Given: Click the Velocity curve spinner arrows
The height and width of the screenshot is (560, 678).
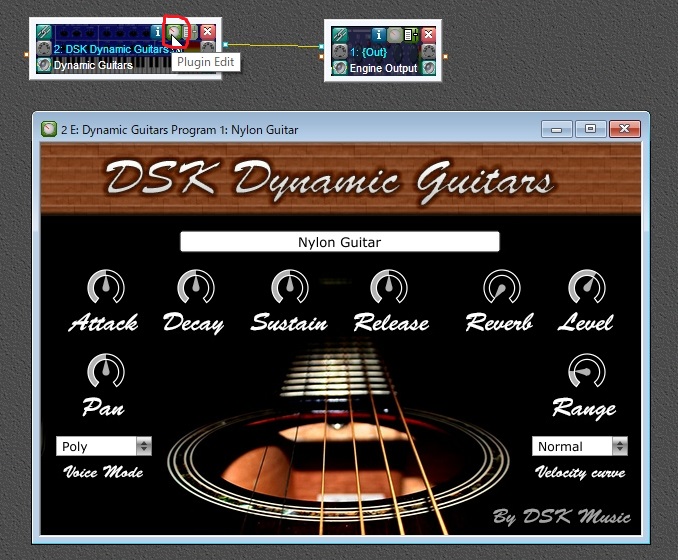Looking at the screenshot, I should 620,446.
